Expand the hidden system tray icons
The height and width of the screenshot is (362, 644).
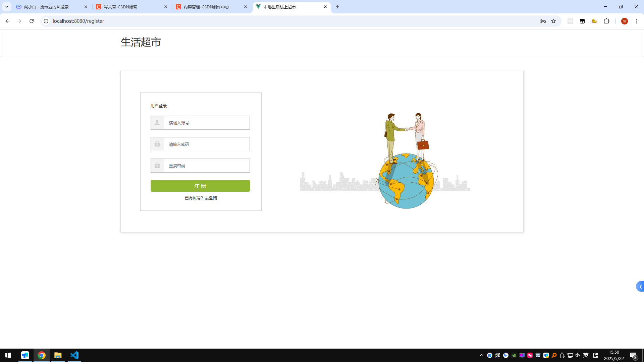(481, 355)
